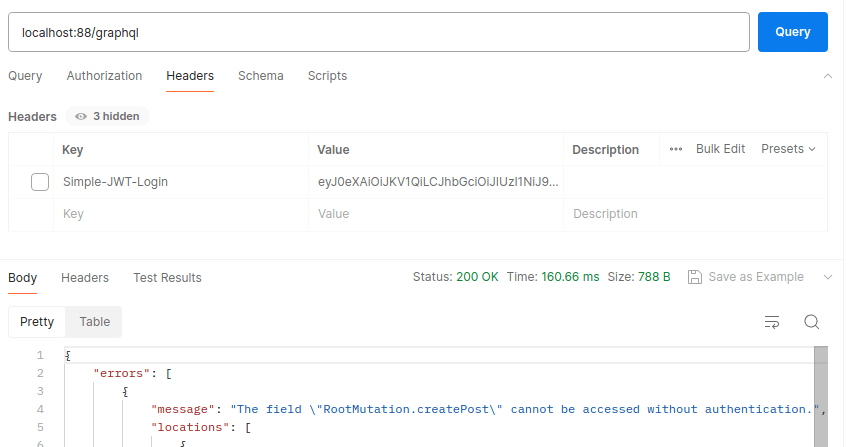Expand the Save as Example dropdown arrow
Image resolution: width=848 pixels, height=447 pixels.
point(827,277)
